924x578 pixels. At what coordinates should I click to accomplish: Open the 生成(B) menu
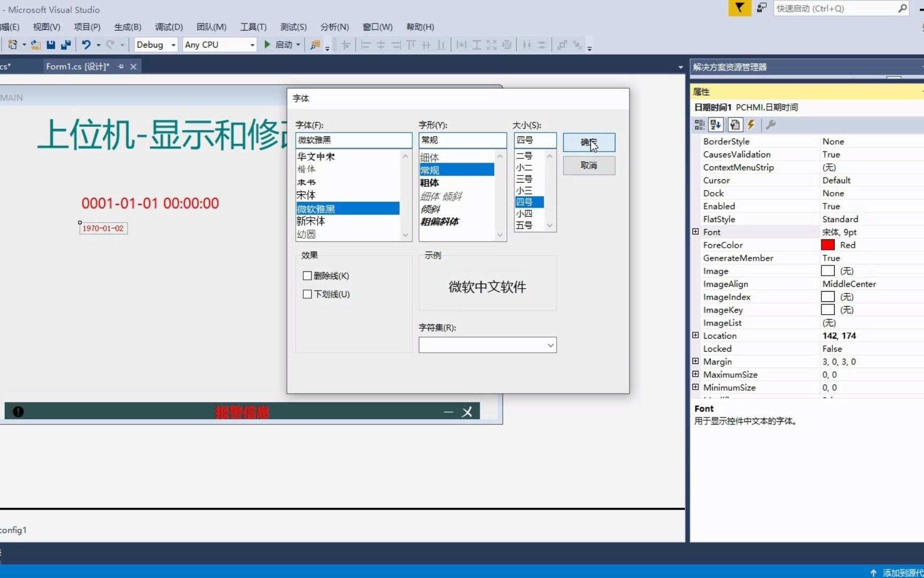pyautogui.click(x=128, y=27)
